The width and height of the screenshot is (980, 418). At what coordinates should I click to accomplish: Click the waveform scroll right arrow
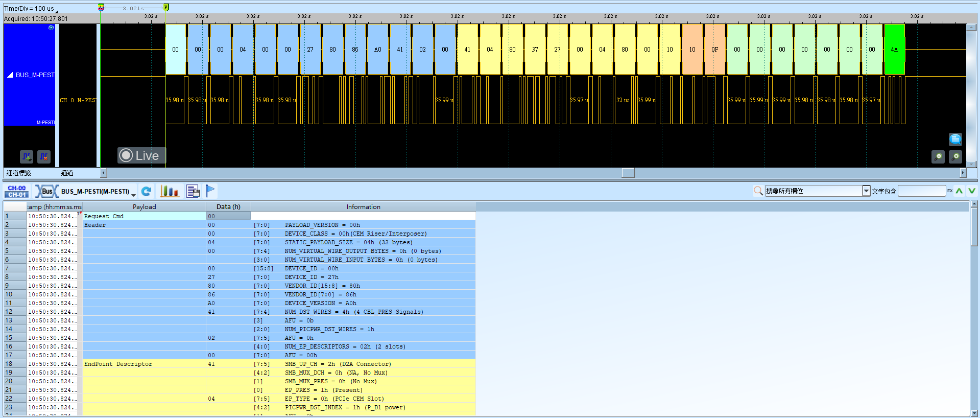pyautogui.click(x=963, y=173)
